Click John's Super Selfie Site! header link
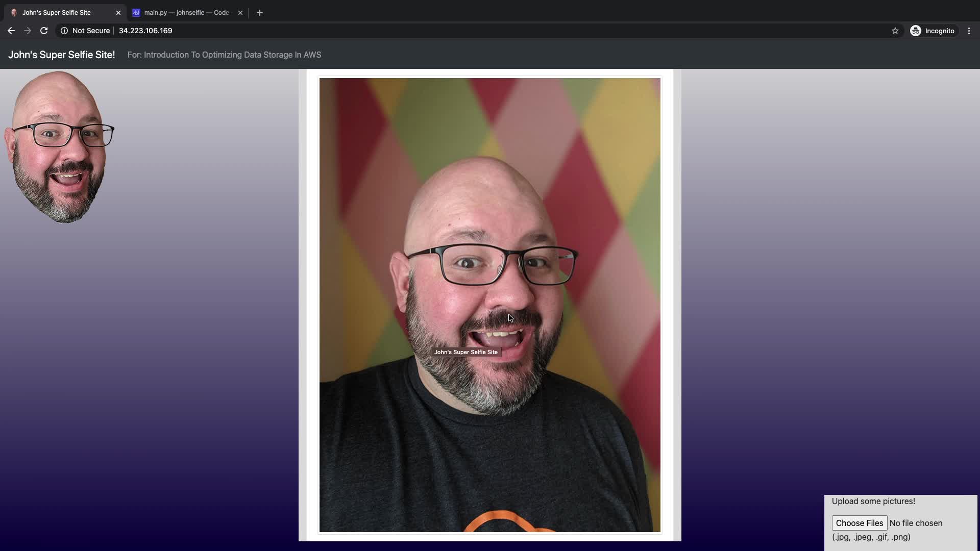Viewport: 980px width, 551px height. [61, 55]
